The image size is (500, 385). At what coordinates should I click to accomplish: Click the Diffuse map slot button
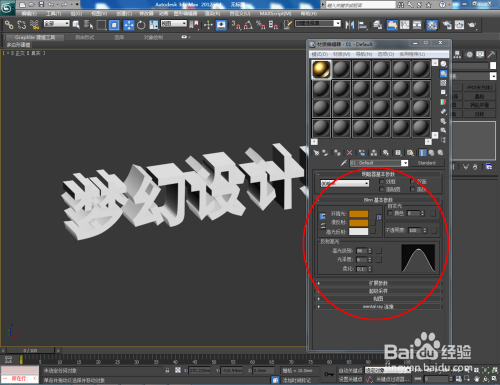(x=373, y=222)
